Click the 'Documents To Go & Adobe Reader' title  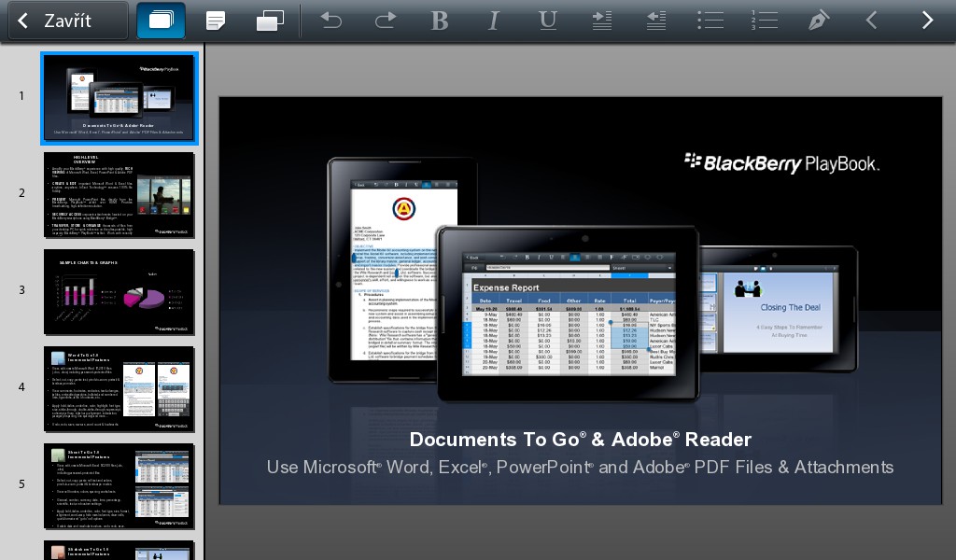(x=580, y=440)
